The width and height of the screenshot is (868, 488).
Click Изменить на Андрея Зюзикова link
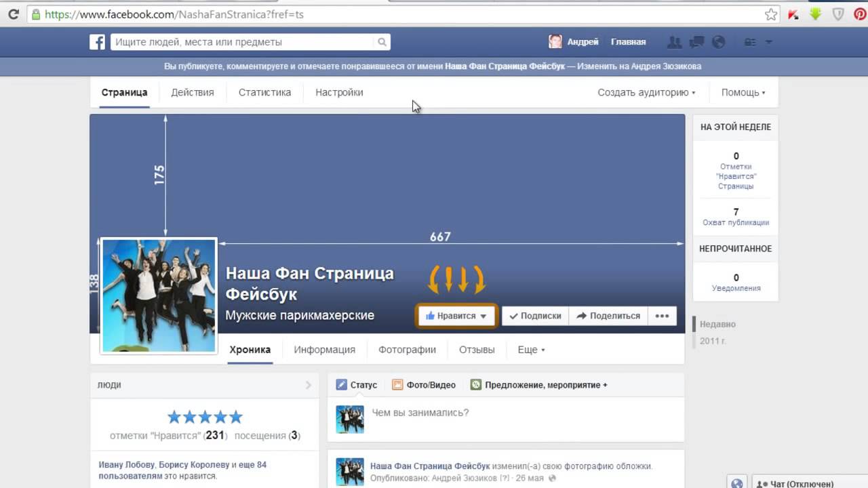coord(639,66)
